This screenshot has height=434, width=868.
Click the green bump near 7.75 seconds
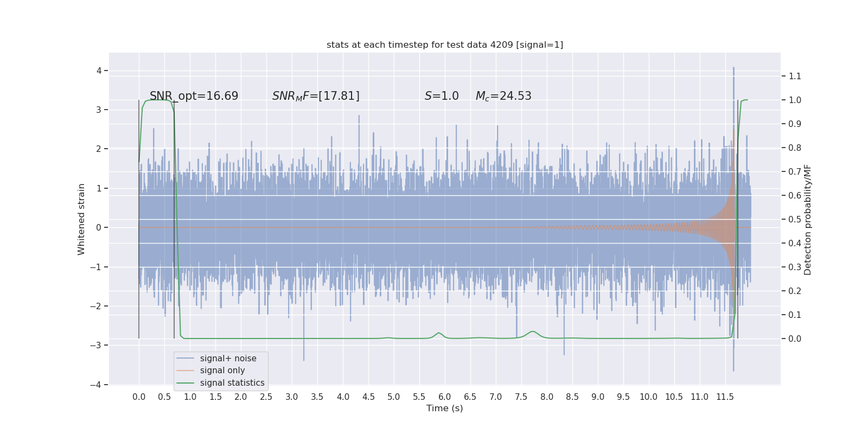click(533, 331)
